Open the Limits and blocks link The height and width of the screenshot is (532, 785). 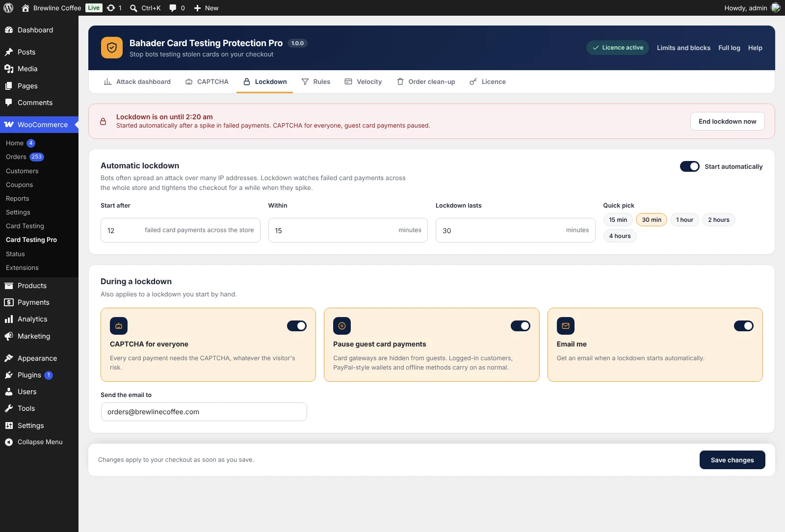coord(683,48)
